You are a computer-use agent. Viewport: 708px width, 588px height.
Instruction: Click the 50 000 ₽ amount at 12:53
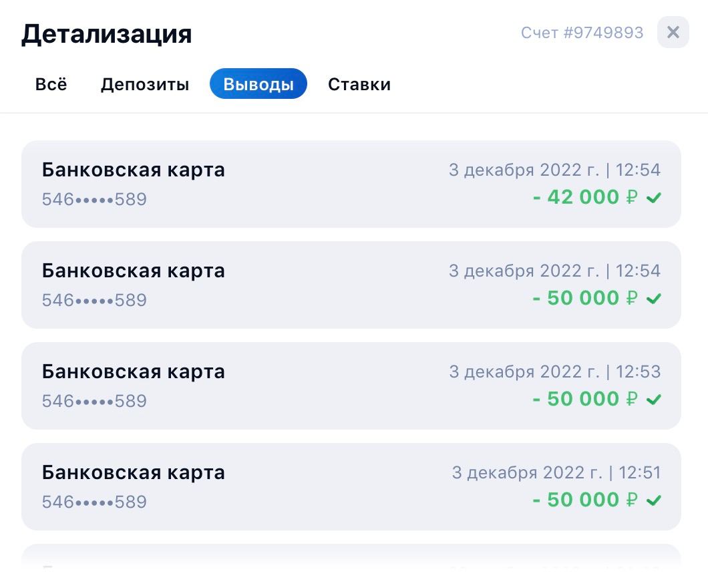(585, 400)
